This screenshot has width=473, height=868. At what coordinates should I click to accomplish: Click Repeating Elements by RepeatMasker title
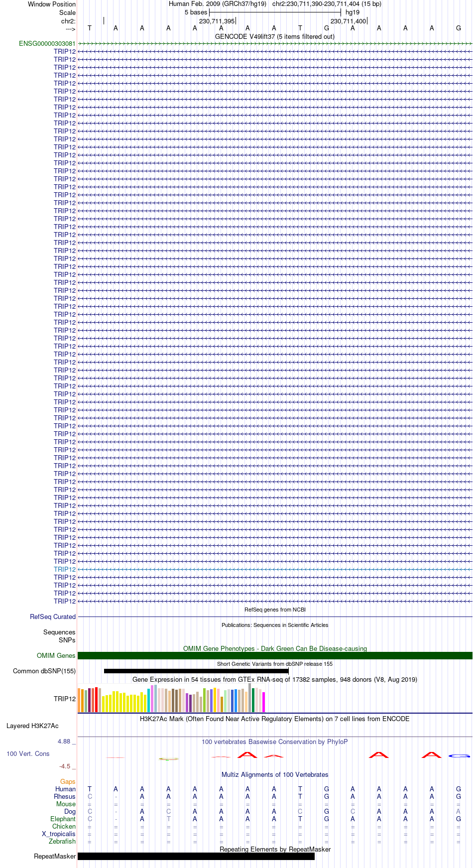click(275, 849)
